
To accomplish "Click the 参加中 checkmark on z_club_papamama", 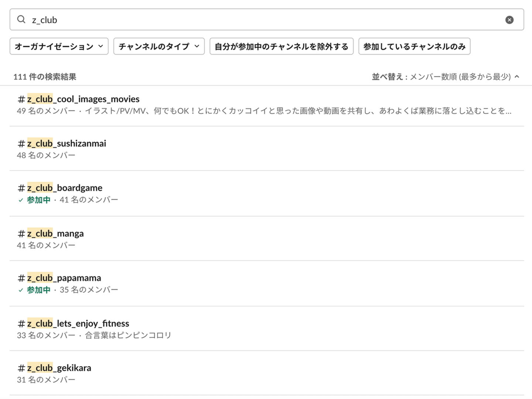I will tap(21, 290).
